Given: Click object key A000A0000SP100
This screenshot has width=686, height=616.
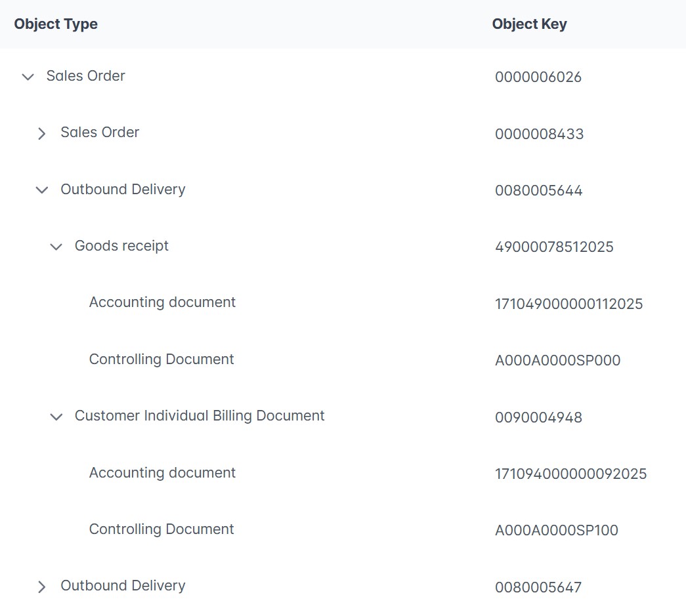Looking at the screenshot, I should 556,531.
